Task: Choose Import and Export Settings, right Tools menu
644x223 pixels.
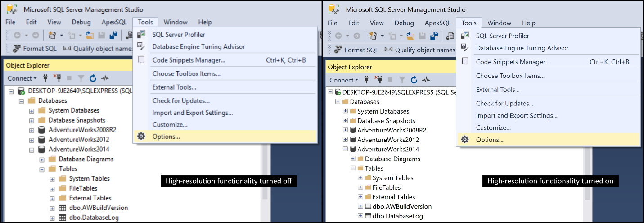Action: [x=517, y=115]
